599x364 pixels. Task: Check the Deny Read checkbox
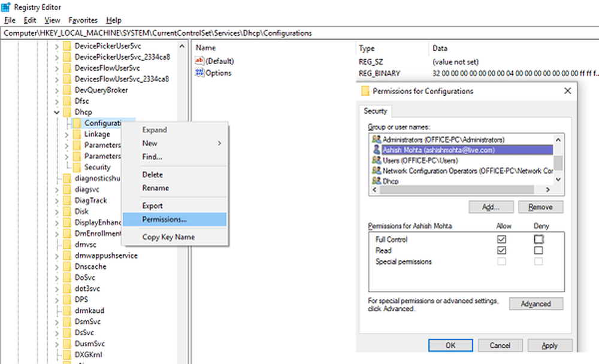pos(539,250)
